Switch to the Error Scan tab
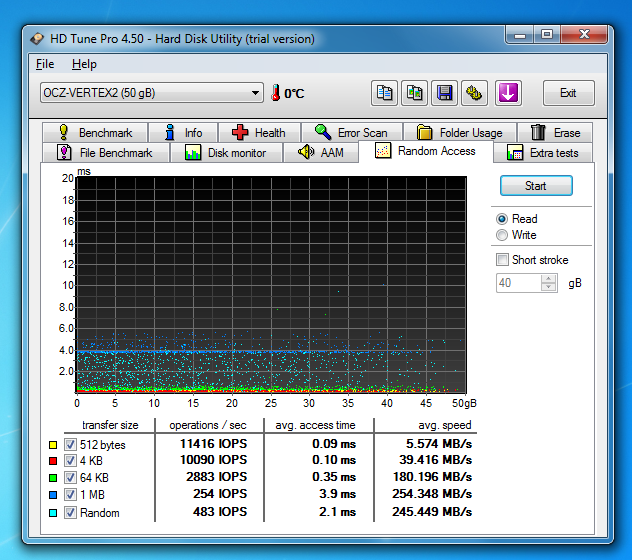This screenshot has width=632, height=560. (351, 132)
